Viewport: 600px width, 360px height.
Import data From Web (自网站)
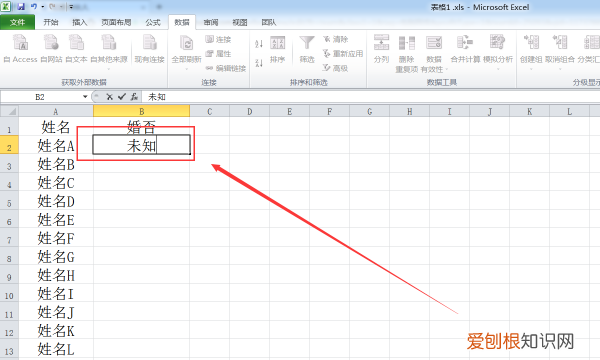(51, 48)
